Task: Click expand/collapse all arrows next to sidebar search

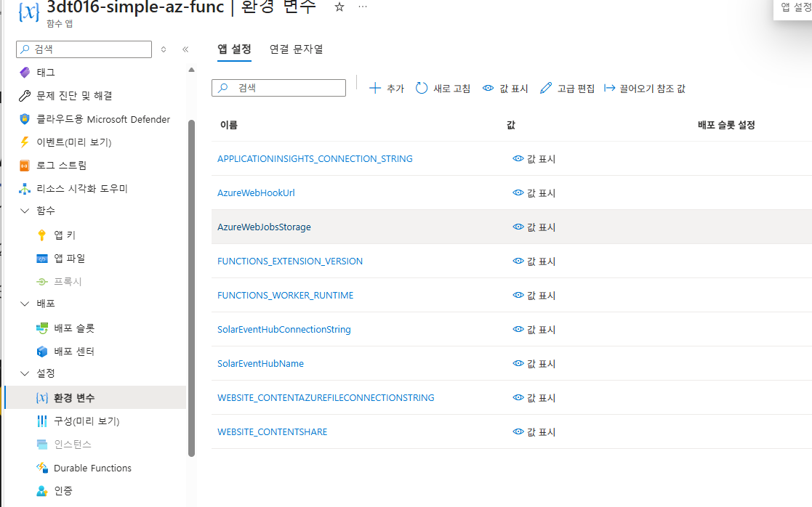Action: pyautogui.click(x=164, y=49)
